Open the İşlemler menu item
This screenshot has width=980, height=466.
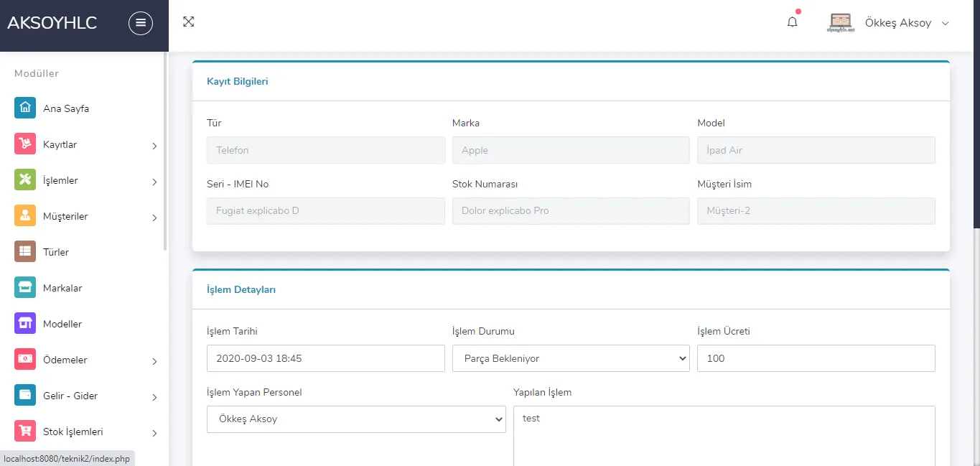[x=85, y=180]
